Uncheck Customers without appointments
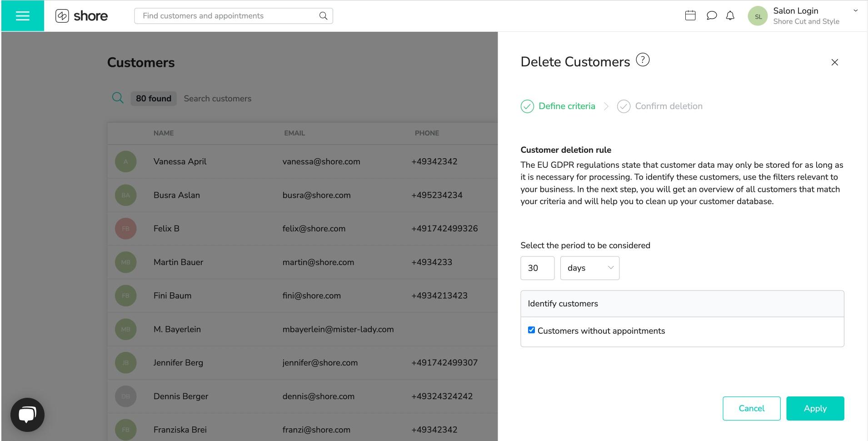 [531, 330]
